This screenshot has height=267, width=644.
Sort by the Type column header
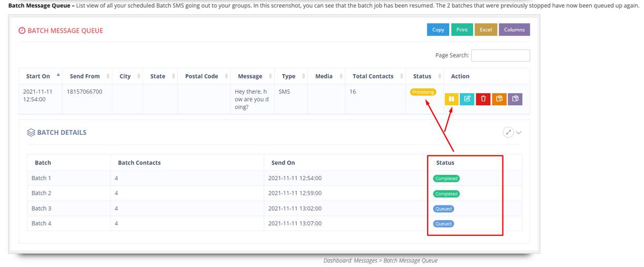point(291,76)
